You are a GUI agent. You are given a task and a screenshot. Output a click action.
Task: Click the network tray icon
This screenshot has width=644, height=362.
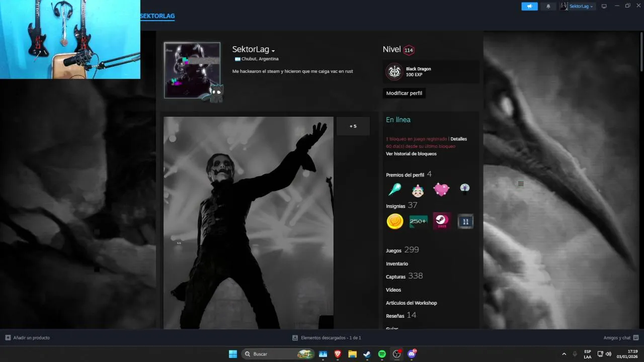click(600, 354)
